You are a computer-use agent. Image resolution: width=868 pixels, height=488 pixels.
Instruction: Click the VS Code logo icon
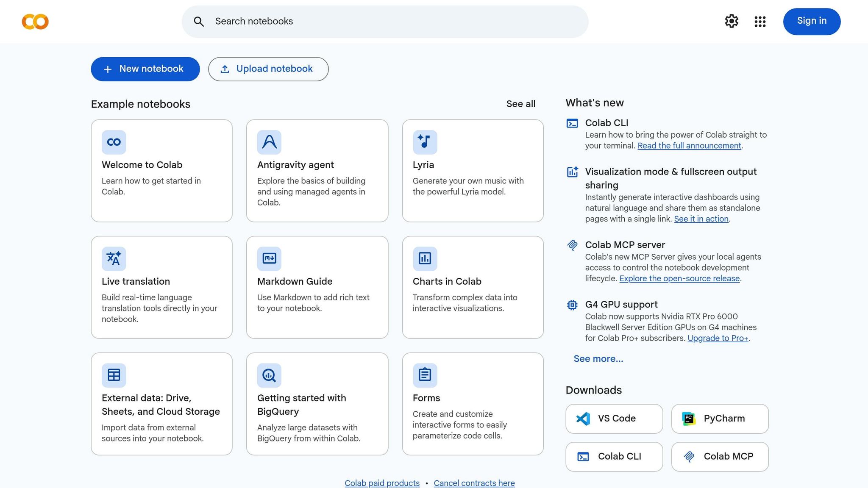click(x=583, y=419)
